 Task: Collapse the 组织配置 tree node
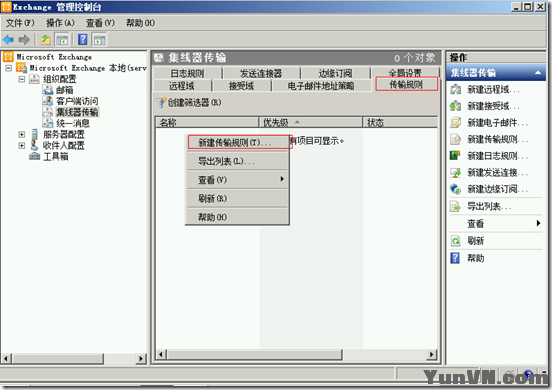click(22, 79)
